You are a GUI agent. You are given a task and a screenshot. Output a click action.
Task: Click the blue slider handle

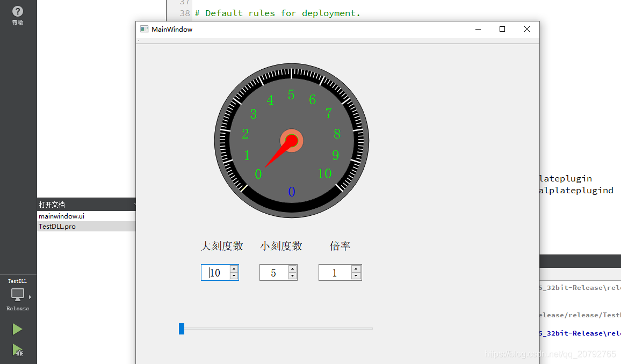182,329
